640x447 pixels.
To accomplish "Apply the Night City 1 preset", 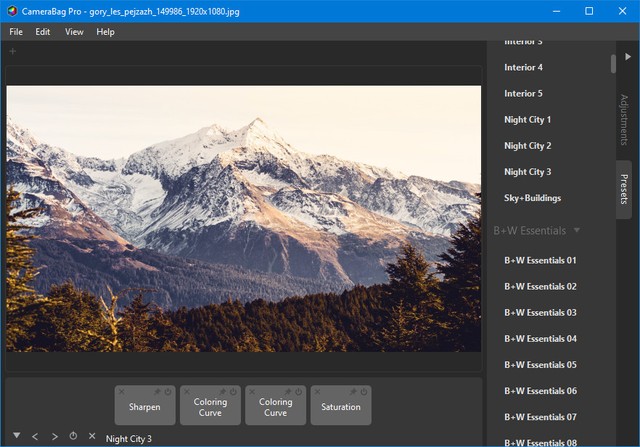I will pyautogui.click(x=527, y=120).
